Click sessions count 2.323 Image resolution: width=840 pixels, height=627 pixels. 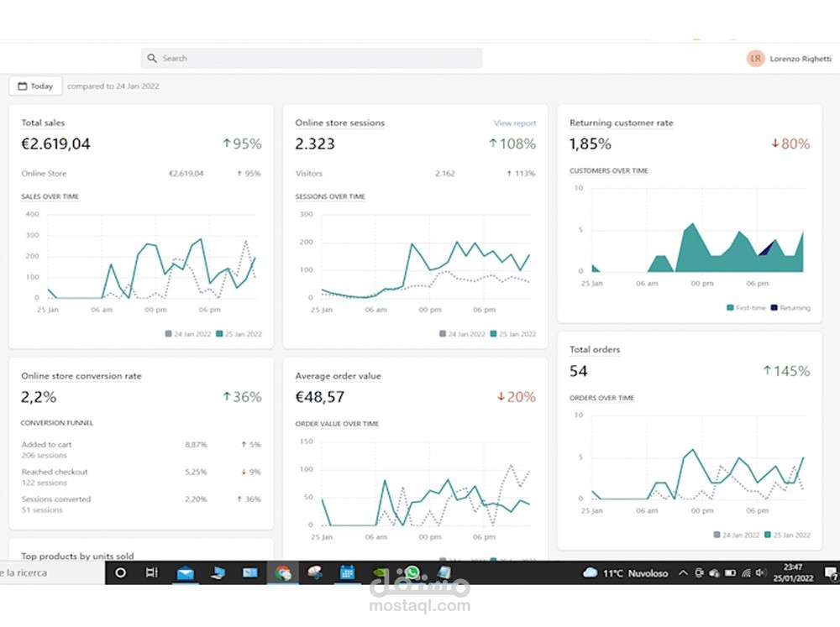[x=315, y=144]
